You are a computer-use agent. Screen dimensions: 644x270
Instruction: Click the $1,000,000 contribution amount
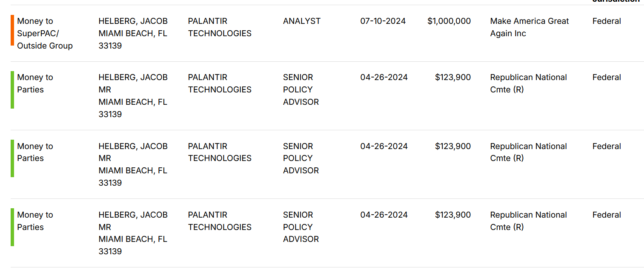click(449, 21)
